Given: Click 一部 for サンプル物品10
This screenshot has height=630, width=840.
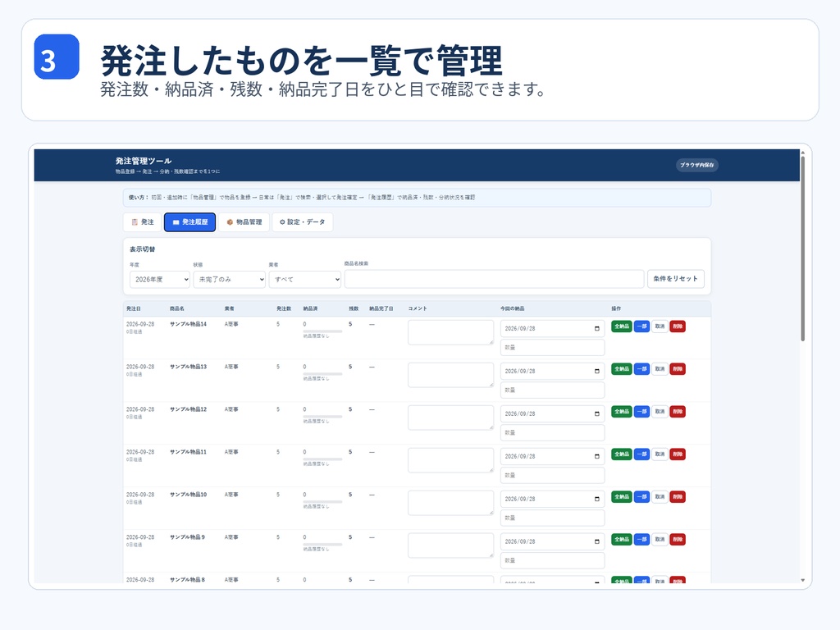Looking at the screenshot, I should tap(641, 496).
